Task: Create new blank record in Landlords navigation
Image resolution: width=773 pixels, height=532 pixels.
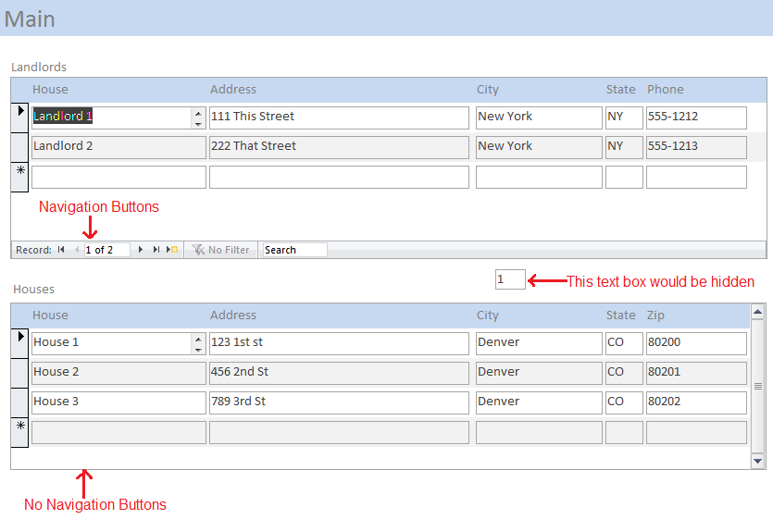Action: click(x=172, y=250)
